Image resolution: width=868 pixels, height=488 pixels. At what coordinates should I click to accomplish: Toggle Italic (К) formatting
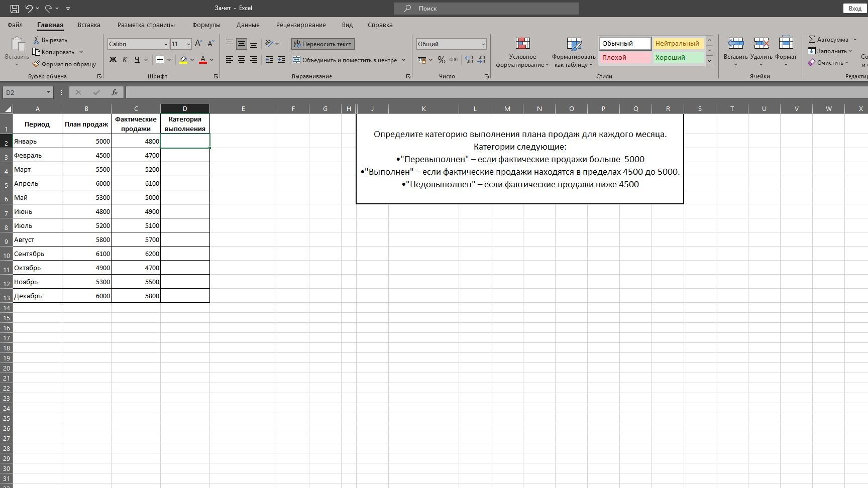(125, 60)
